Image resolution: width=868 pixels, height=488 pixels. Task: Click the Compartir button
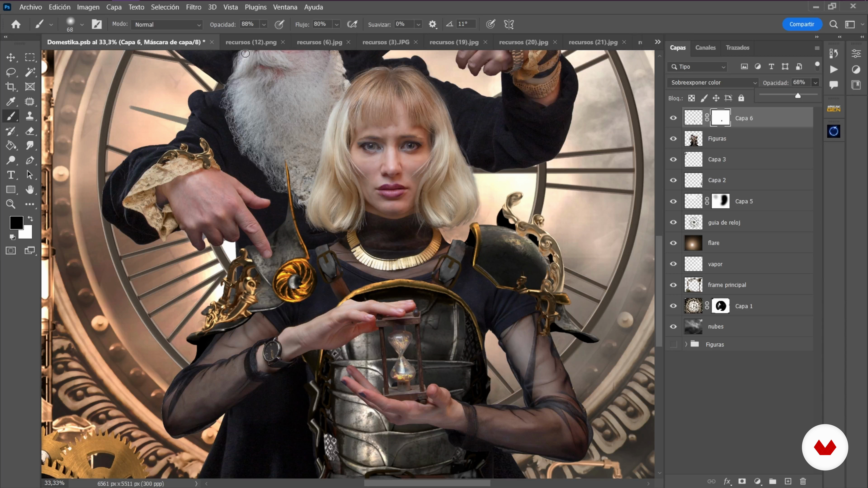[x=802, y=24]
